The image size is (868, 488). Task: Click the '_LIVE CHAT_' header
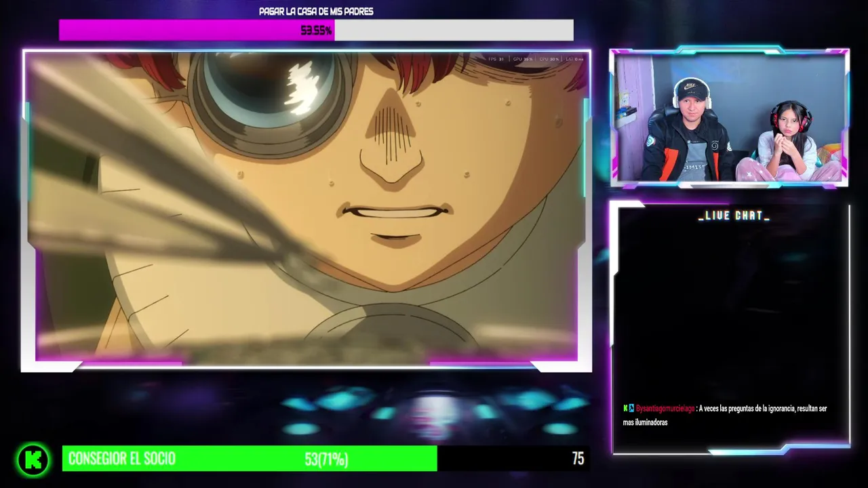[x=734, y=216]
